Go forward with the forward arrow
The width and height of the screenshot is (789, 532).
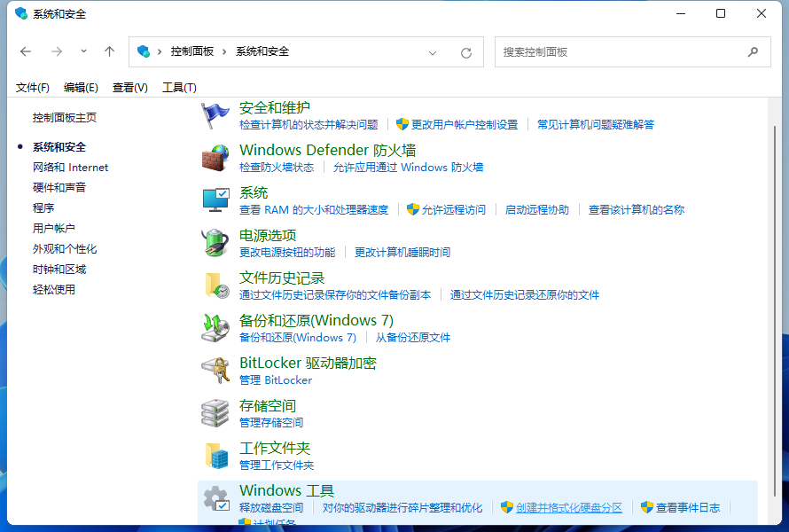pyautogui.click(x=57, y=51)
